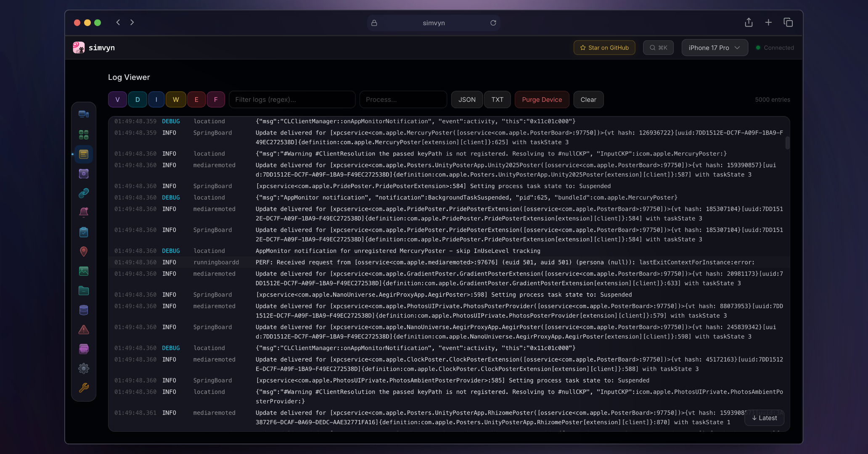The image size is (868, 454).
Task: Toggle the Verbose log level filter
Action: point(117,99)
